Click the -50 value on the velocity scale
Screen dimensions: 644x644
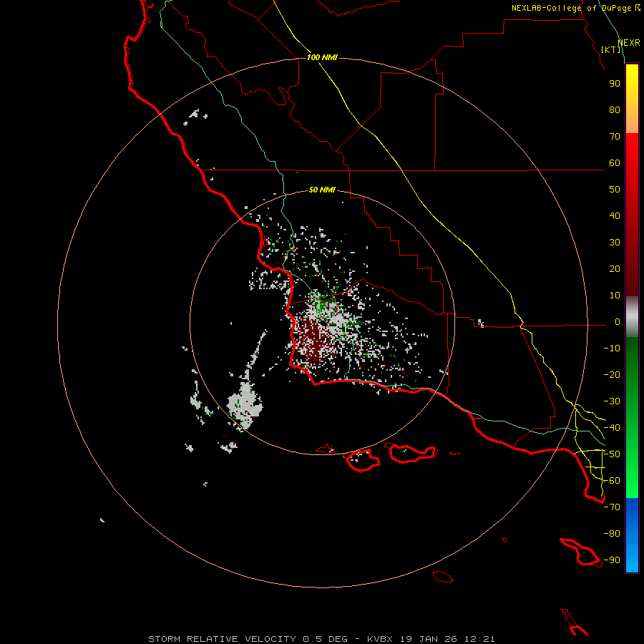612,454
